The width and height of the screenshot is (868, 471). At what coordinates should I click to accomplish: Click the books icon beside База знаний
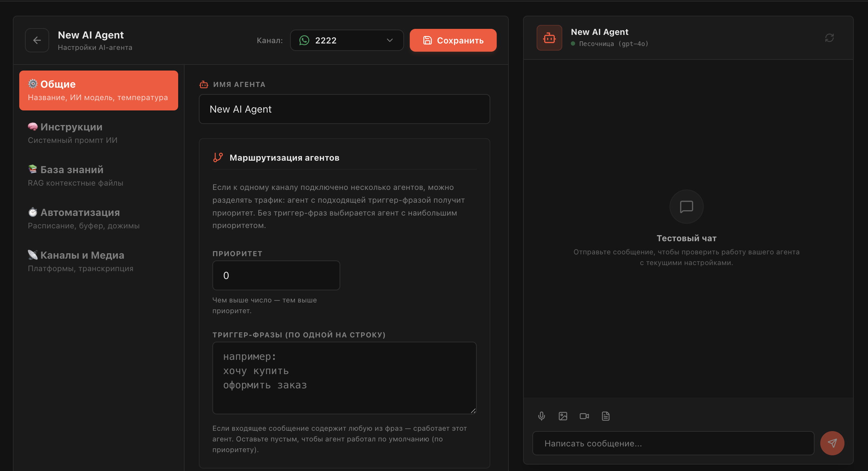33,169
